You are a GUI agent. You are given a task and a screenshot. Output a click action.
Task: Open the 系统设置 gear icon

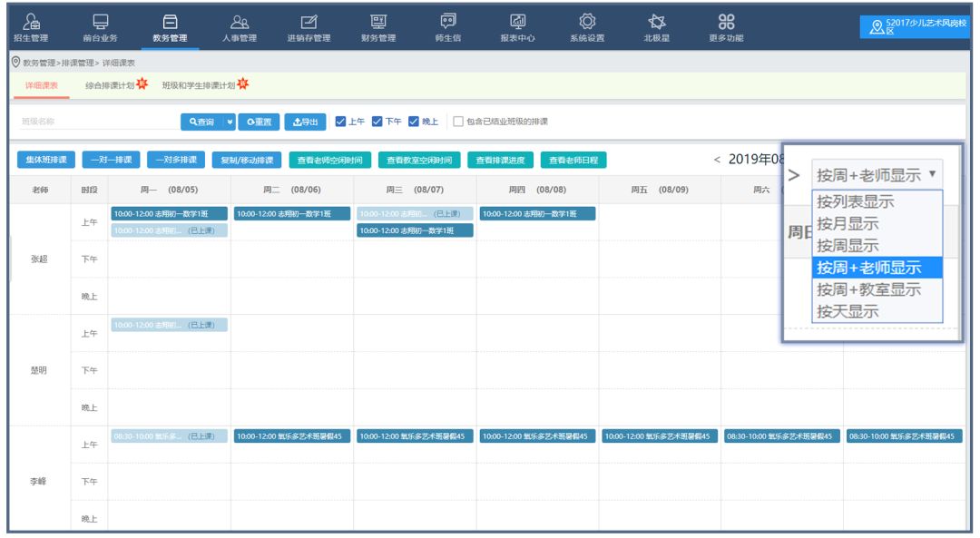[587, 22]
